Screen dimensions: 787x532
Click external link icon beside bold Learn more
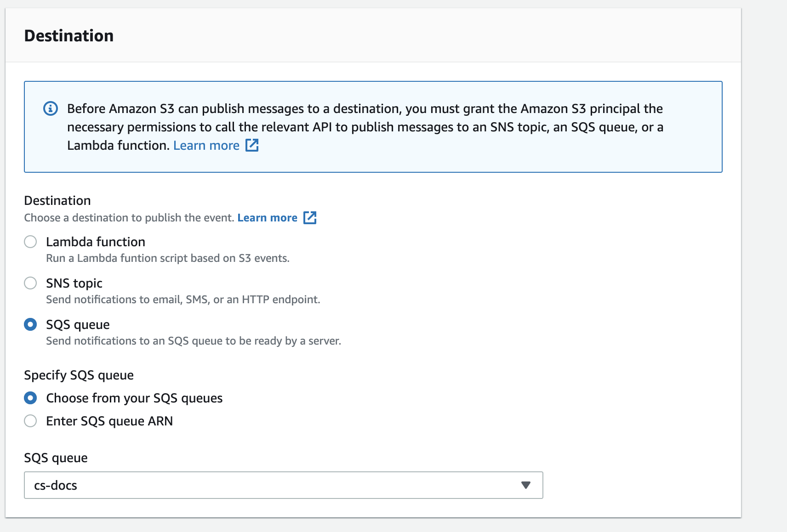310,218
